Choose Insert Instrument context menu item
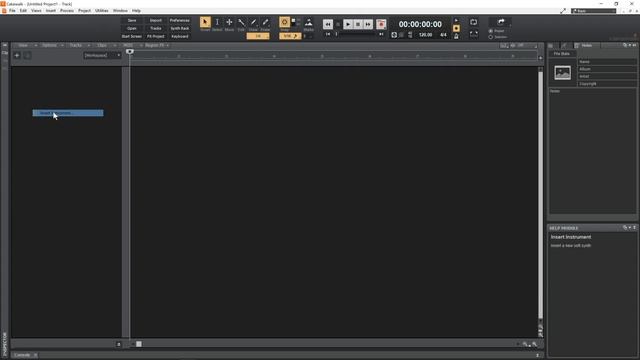Screen dimensions: 640x360 (68, 113)
